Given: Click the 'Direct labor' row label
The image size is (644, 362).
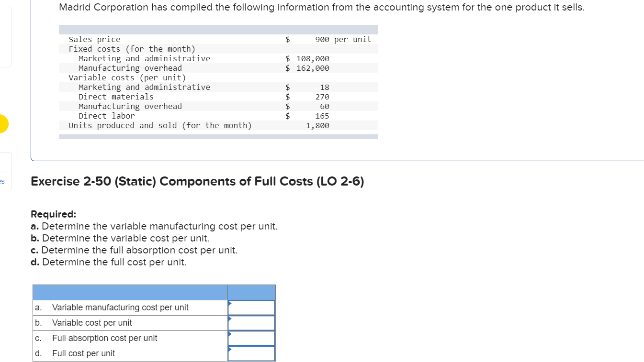Looking at the screenshot, I should [107, 116].
